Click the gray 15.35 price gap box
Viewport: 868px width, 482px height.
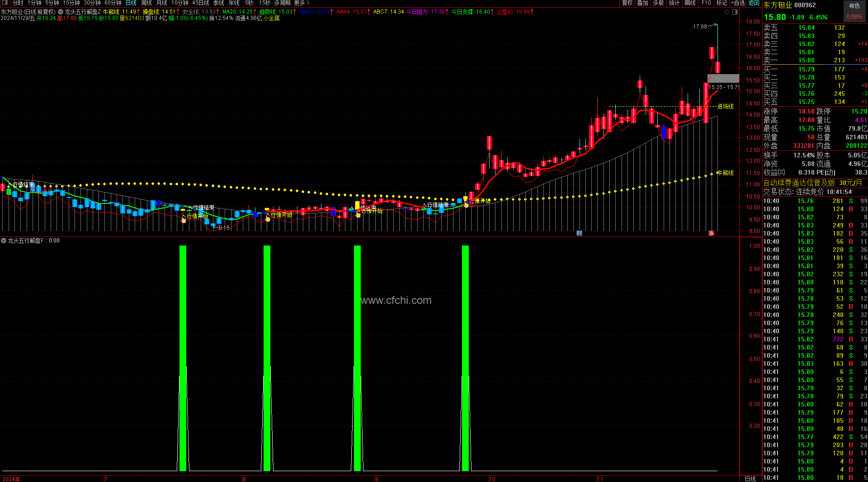723,79
